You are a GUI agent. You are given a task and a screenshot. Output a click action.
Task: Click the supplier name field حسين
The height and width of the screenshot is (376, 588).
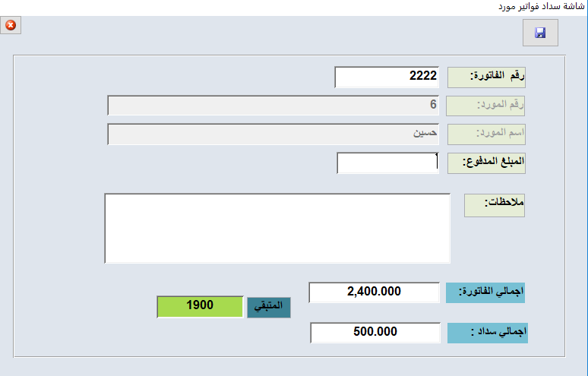coord(273,134)
